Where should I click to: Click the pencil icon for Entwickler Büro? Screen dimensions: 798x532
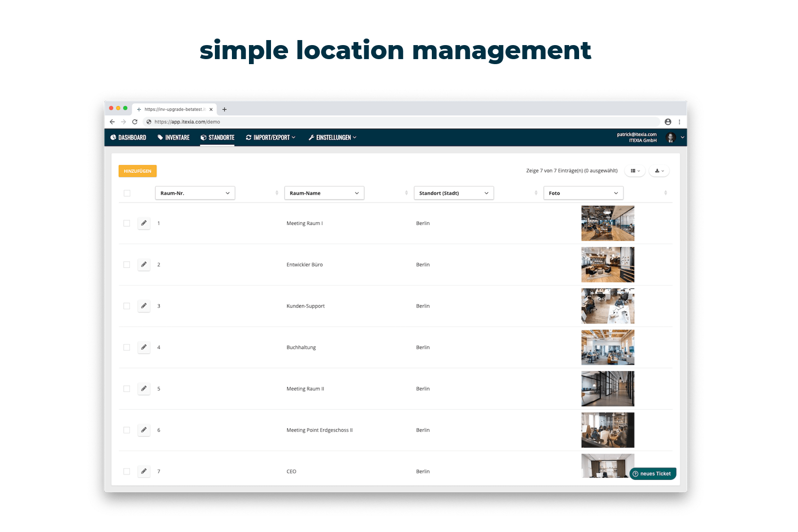144,264
